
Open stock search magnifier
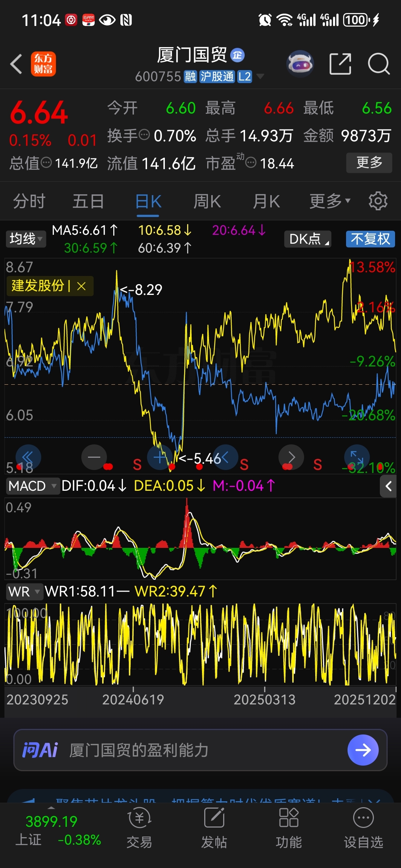pyautogui.click(x=378, y=64)
